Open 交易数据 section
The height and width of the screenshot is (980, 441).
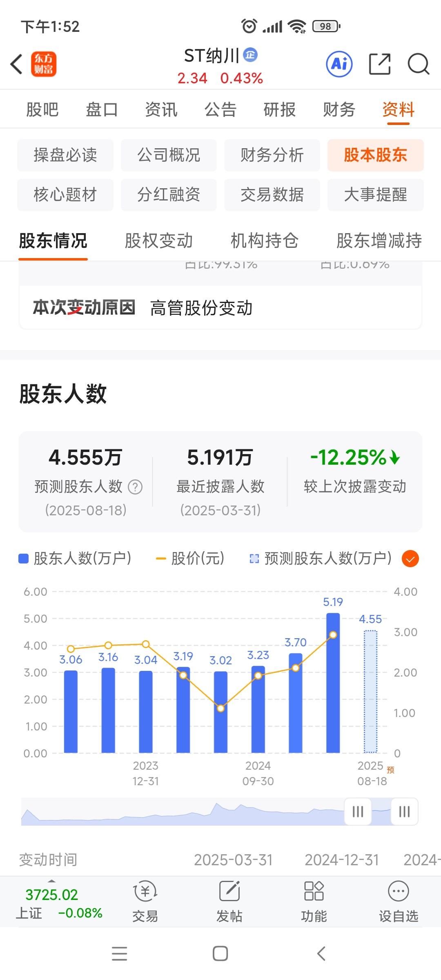272,195
